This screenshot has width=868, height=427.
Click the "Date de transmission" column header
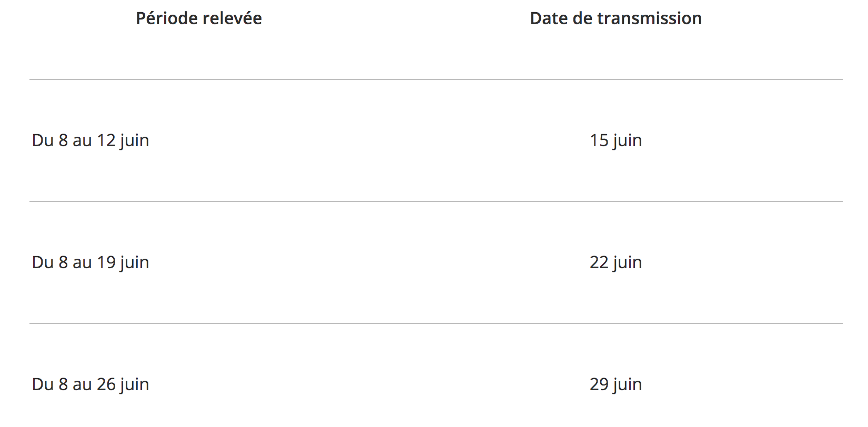[615, 18]
